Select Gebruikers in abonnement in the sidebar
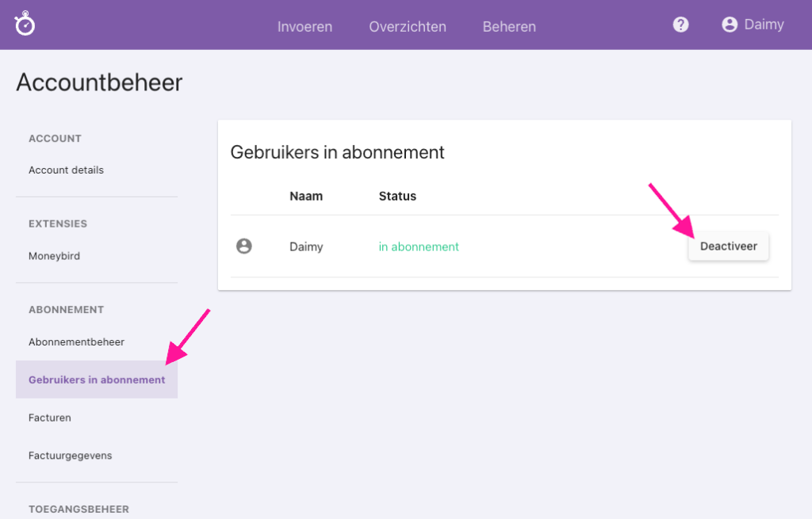The image size is (812, 519). pos(97,380)
